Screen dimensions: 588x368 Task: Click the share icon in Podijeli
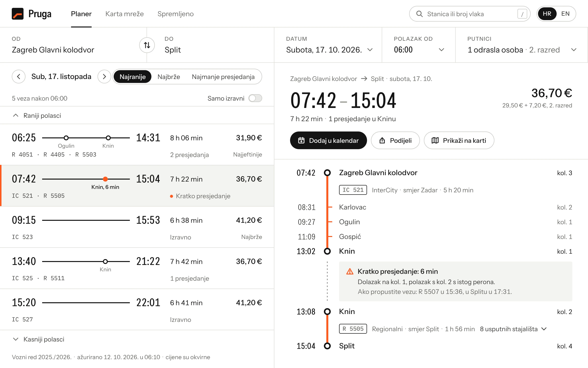[382, 140]
